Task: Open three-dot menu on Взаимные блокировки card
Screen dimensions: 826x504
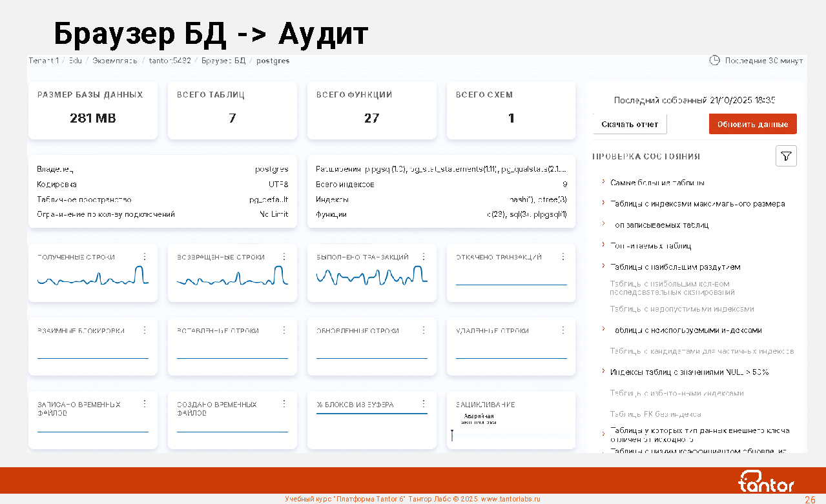Action: coord(145,330)
